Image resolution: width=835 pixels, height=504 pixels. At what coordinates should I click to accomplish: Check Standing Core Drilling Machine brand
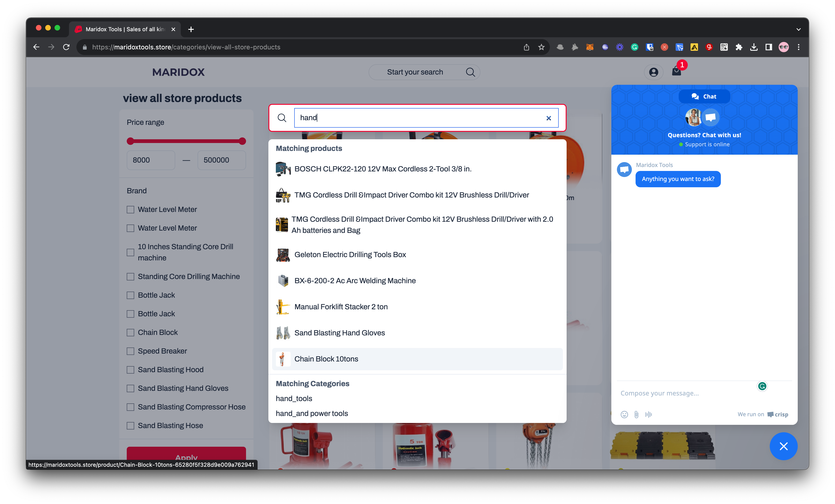point(130,277)
